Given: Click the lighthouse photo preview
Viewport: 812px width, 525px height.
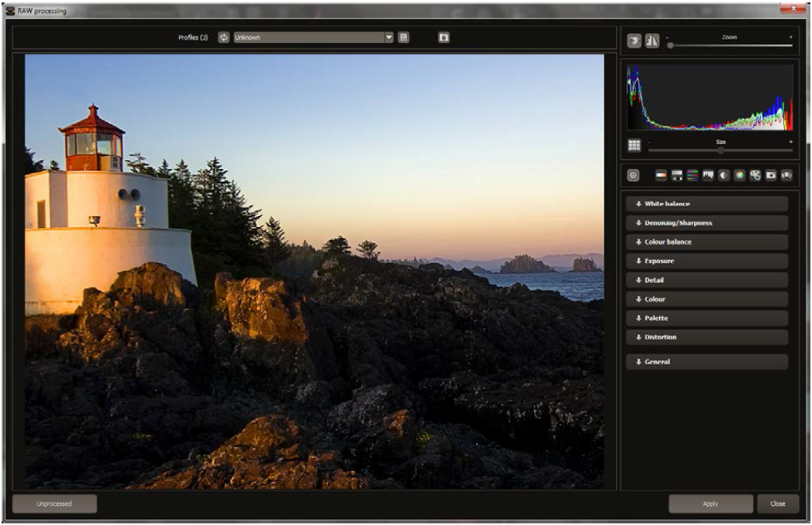Looking at the screenshot, I should point(314,272).
